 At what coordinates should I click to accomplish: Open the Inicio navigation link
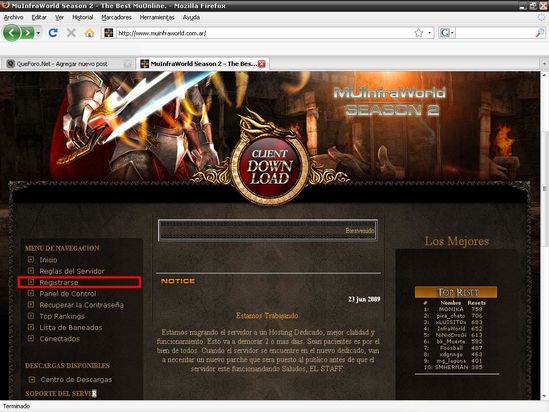(x=48, y=260)
